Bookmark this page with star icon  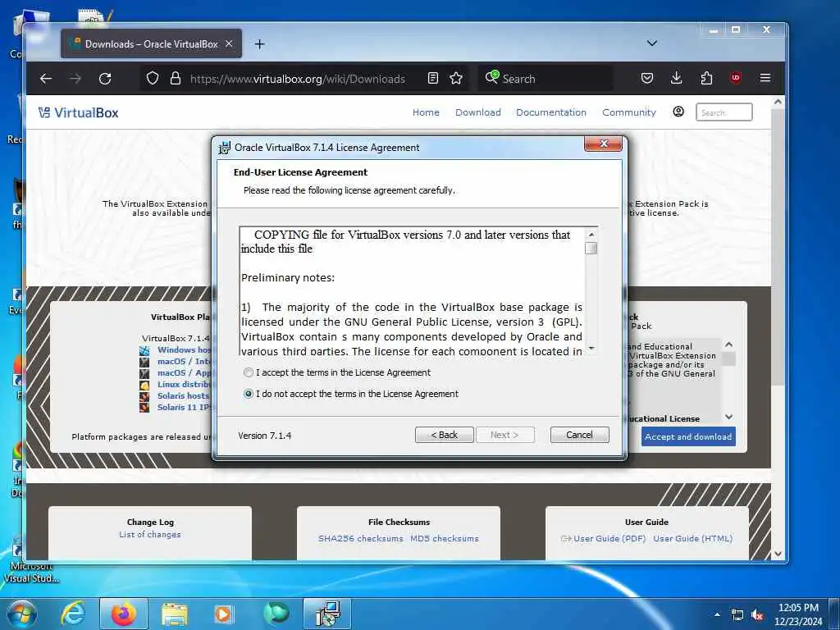pos(456,78)
